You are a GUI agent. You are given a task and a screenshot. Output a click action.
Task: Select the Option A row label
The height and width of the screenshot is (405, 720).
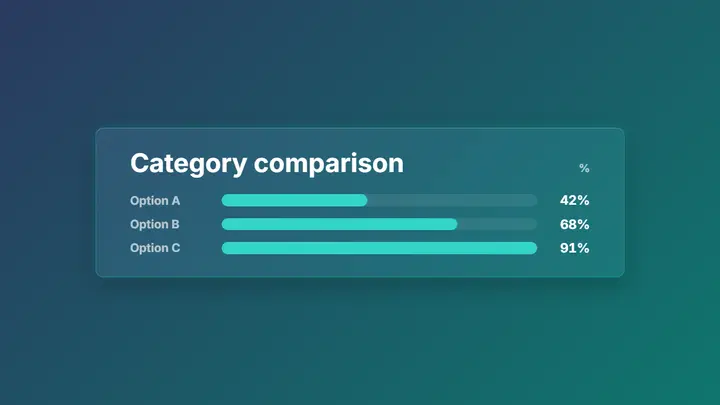click(155, 201)
